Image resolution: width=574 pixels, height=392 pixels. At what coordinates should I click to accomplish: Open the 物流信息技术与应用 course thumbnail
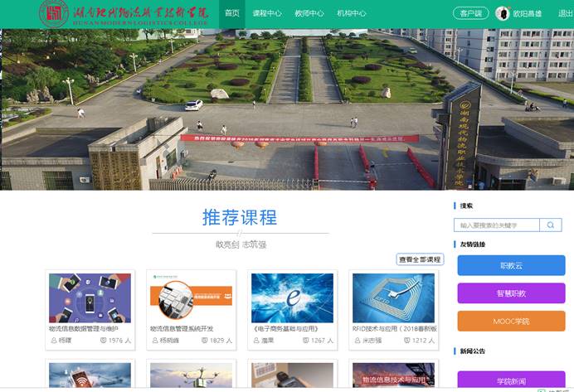coord(393,375)
